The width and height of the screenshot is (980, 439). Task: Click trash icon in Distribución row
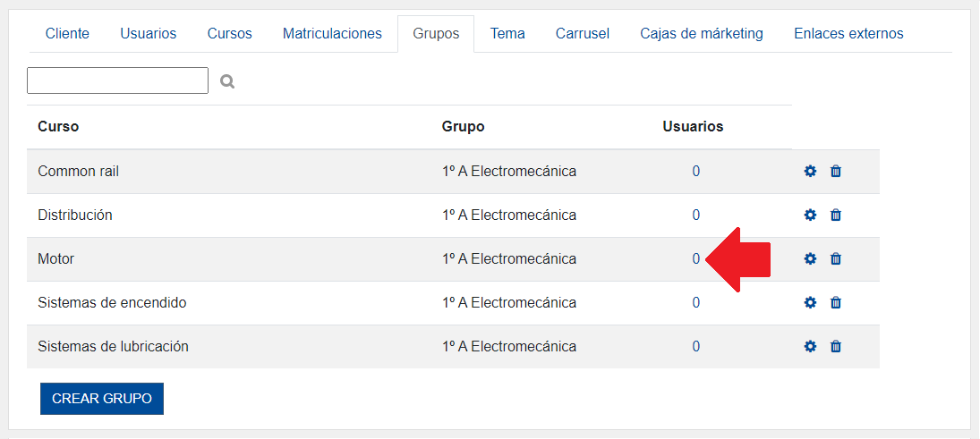[x=836, y=215]
